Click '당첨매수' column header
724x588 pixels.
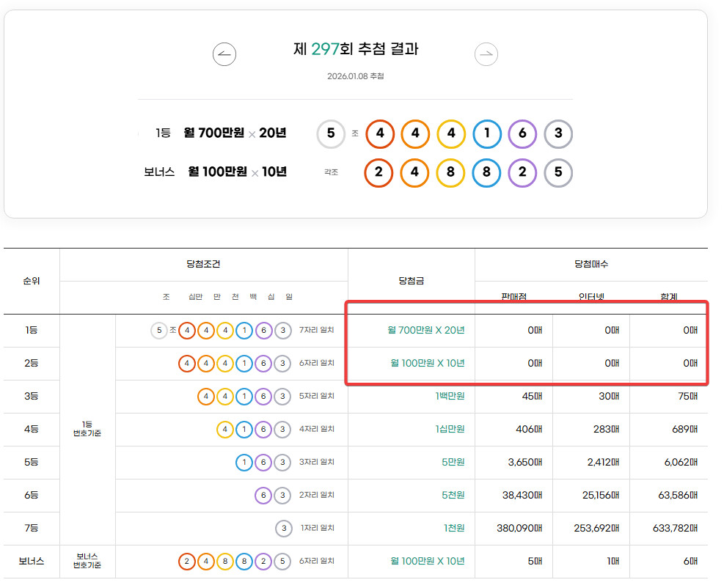click(591, 264)
